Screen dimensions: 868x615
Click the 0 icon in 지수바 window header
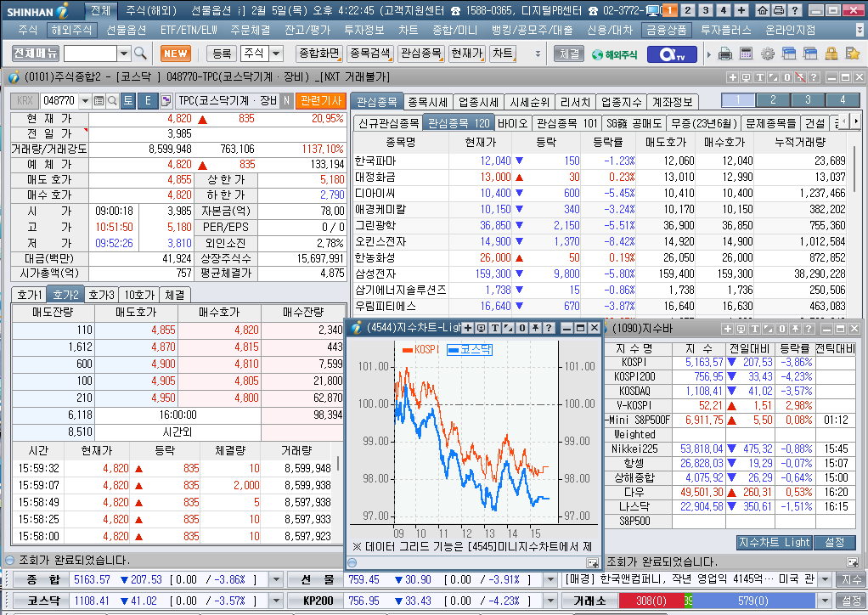(x=781, y=329)
